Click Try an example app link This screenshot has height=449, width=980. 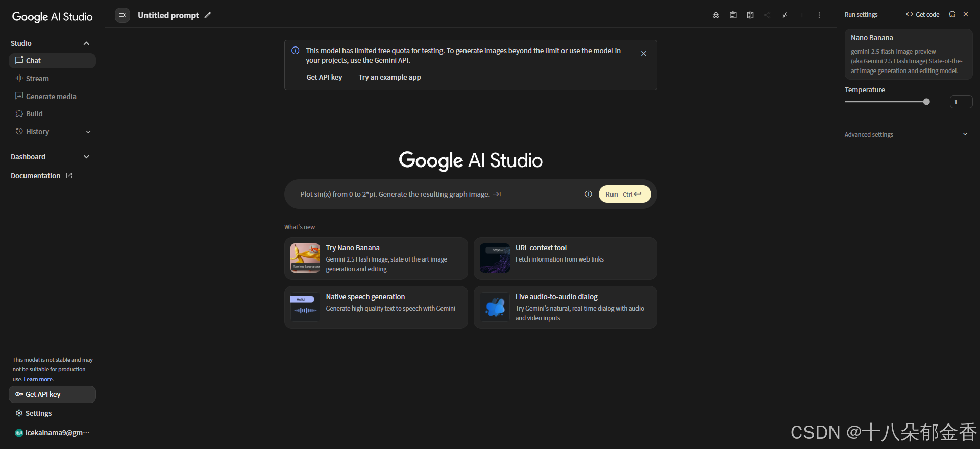pyautogui.click(x=389, y=77)
